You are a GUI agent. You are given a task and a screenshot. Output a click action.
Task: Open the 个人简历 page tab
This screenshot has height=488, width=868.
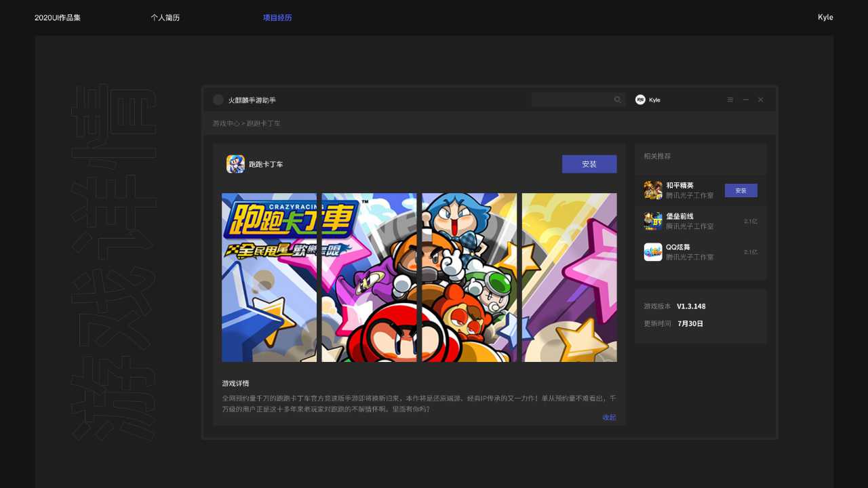pos(165,18)
